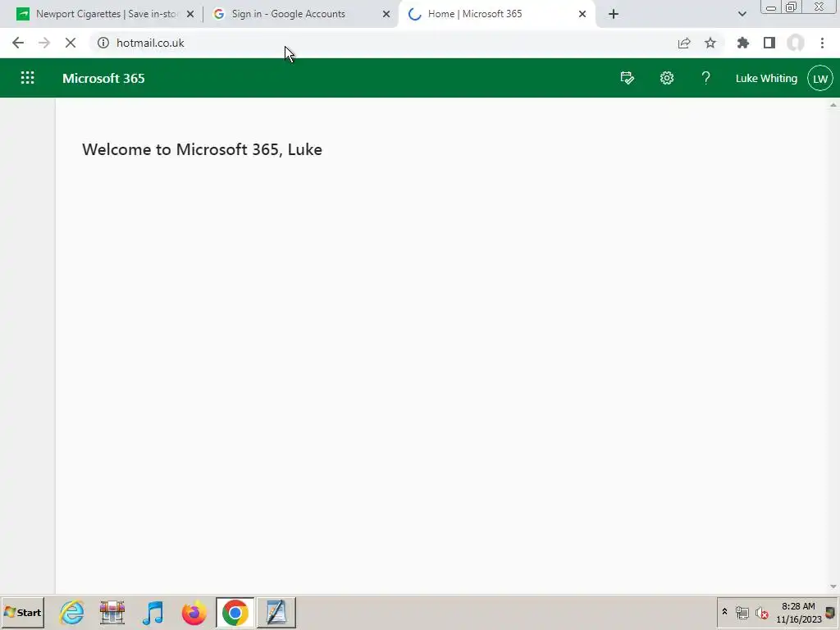The height and width of the screenshot is (630, 840).
Task: Bookmark this tab with the star icon
Action: [x=710, y=43]
